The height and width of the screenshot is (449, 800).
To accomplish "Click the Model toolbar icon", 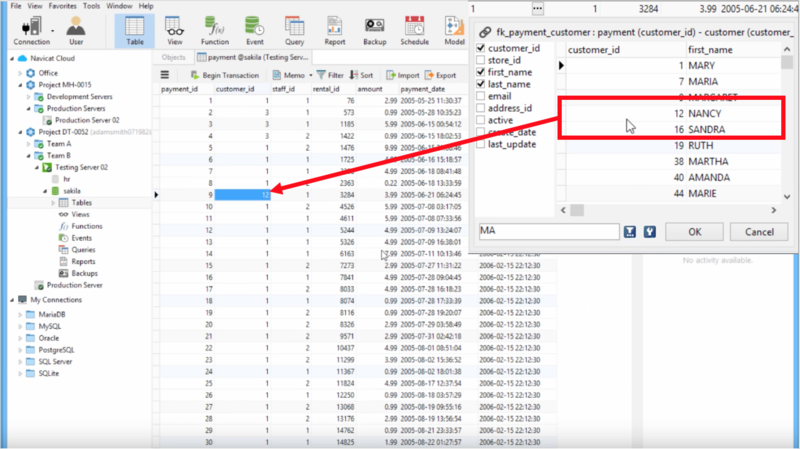I will coord(454,31).
